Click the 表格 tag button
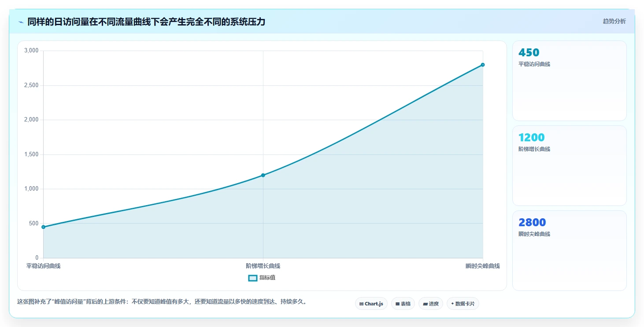The image size is (644, 327). pos(403,304)
